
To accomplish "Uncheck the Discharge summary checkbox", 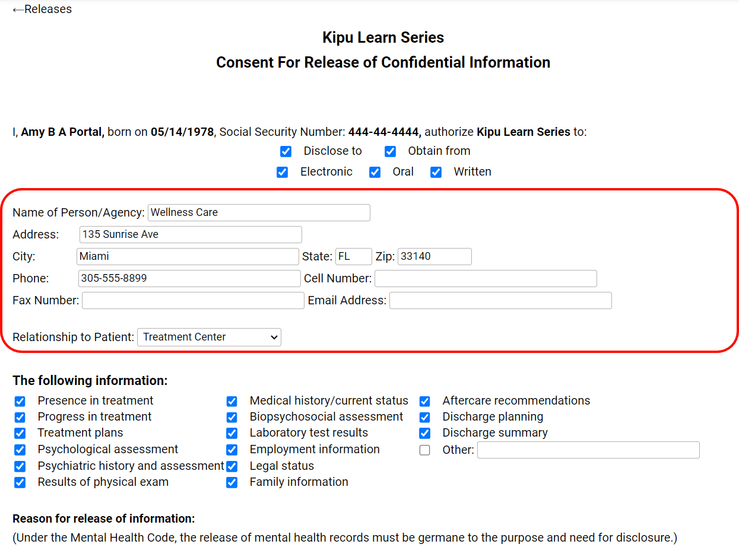I will coord(424,433).
